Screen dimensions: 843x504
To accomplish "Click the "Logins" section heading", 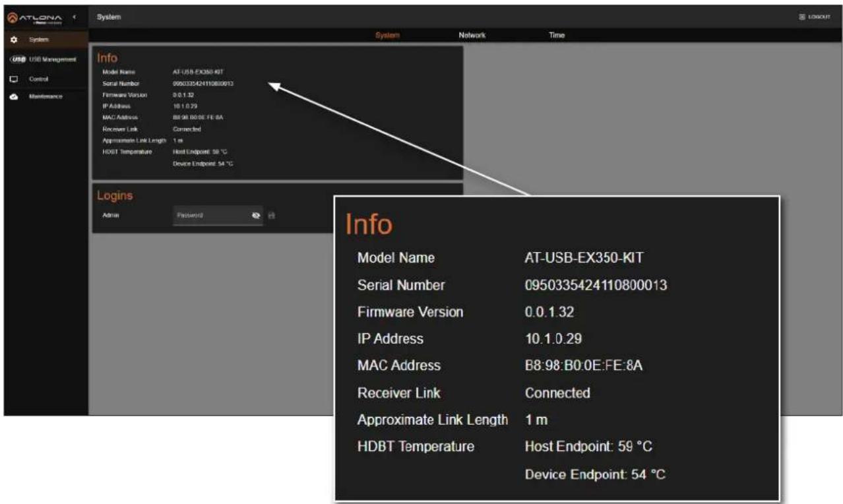I will point(115,196).
